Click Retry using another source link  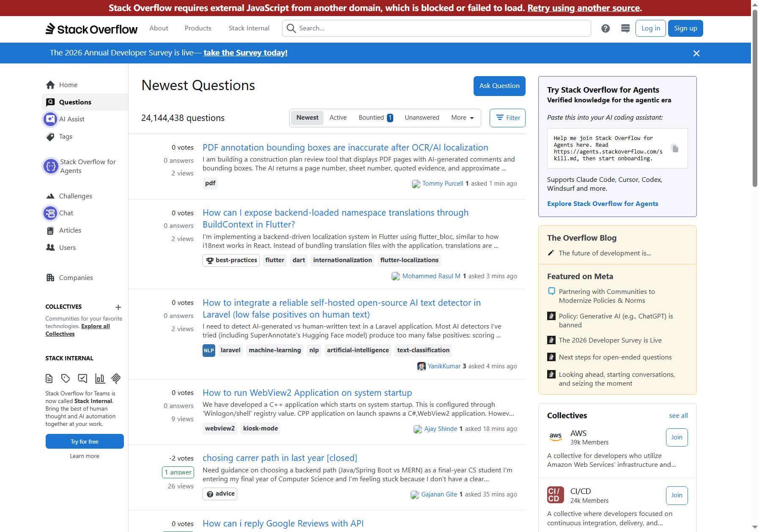tap(584, 8)
